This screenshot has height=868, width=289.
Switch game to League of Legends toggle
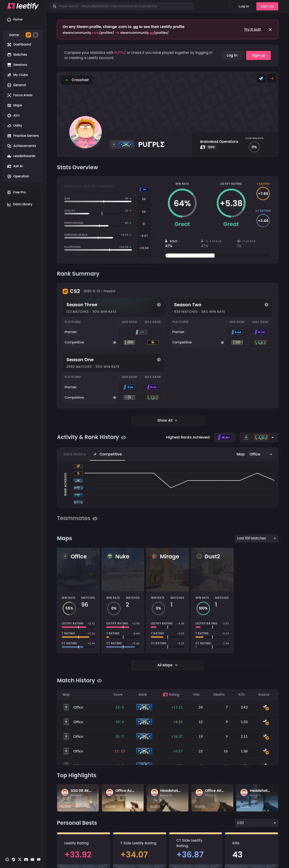(x=35, y=35)
